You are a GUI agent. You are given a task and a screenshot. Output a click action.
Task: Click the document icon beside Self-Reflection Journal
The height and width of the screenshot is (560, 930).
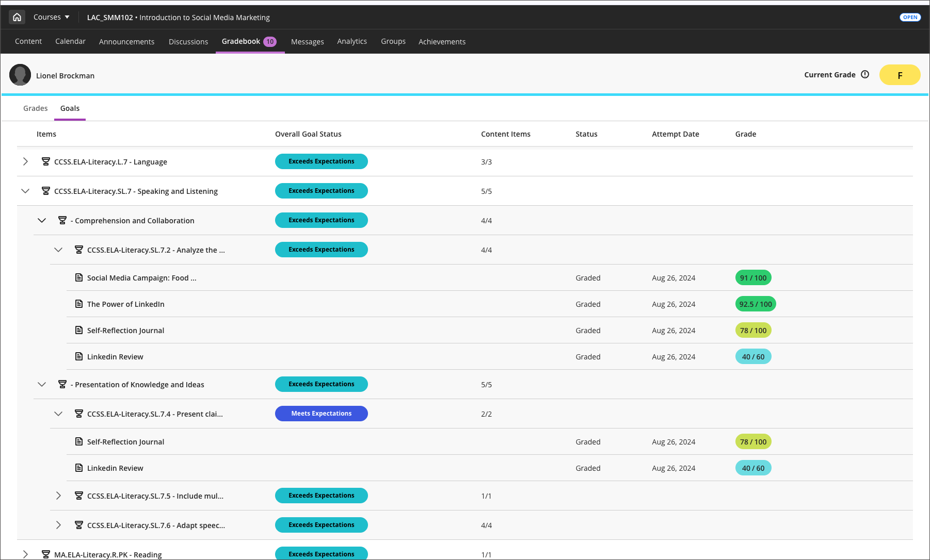[x=78, y=330]
